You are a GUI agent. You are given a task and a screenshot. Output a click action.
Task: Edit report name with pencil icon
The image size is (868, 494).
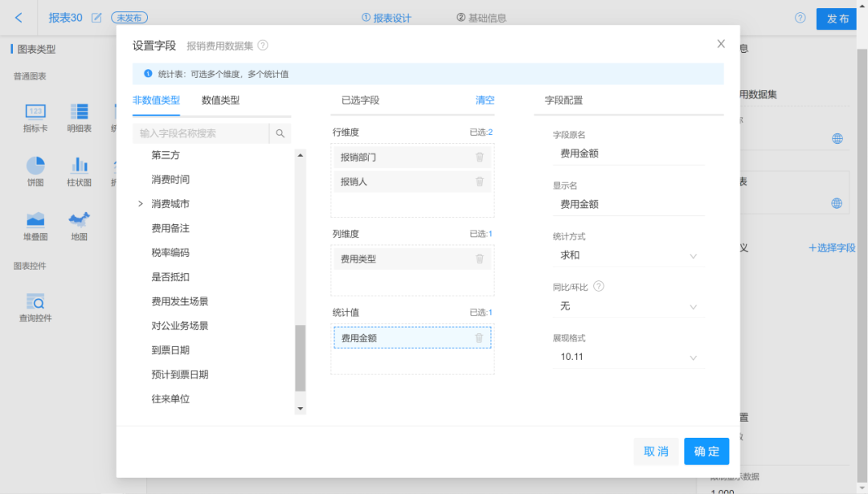coord(96,18)
